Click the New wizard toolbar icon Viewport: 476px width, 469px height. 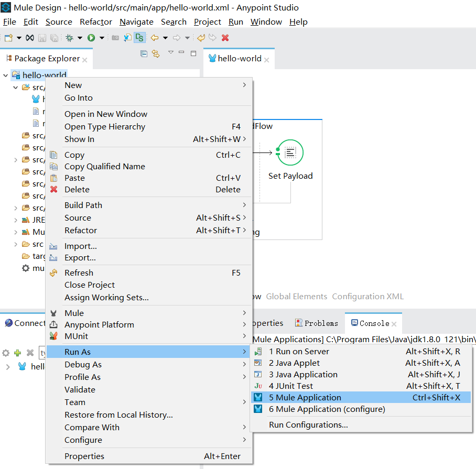(x=8, y=38)
